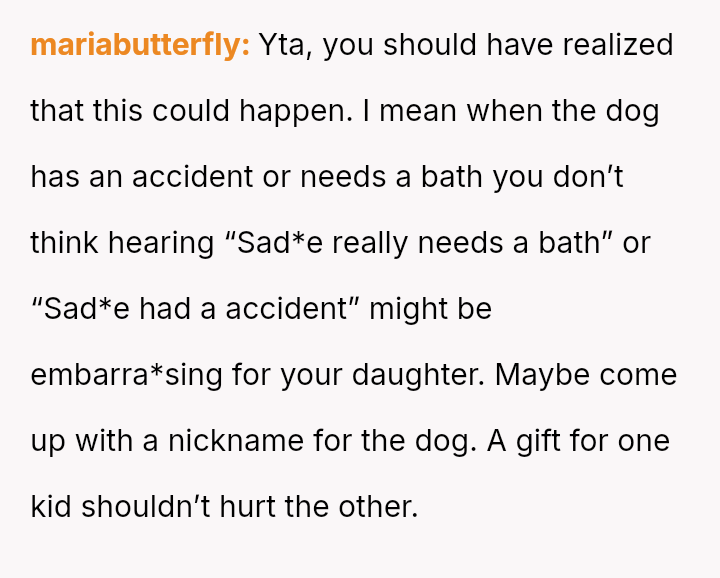Open the mariabutterfly username link
The image size is (720, 578).
click(x=140, y=46)
